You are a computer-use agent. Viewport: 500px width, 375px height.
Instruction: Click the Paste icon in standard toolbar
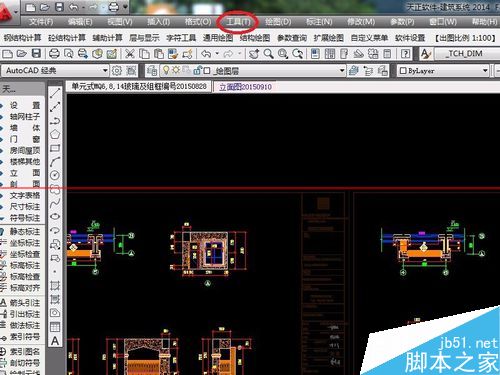158,54
